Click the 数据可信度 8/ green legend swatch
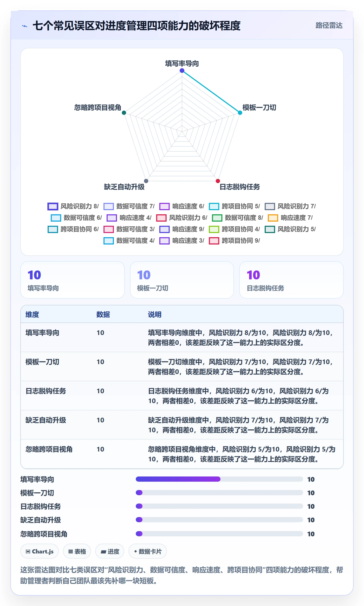 tap(217, 218)
